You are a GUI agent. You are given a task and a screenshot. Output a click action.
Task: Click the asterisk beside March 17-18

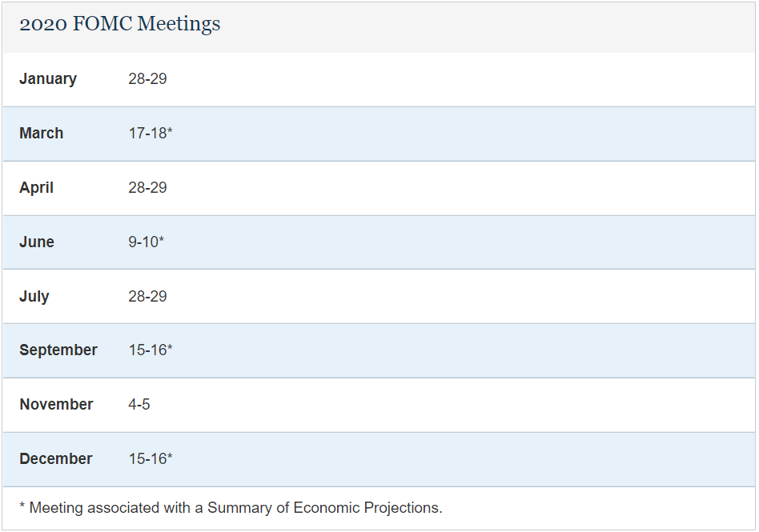point(170,131)
